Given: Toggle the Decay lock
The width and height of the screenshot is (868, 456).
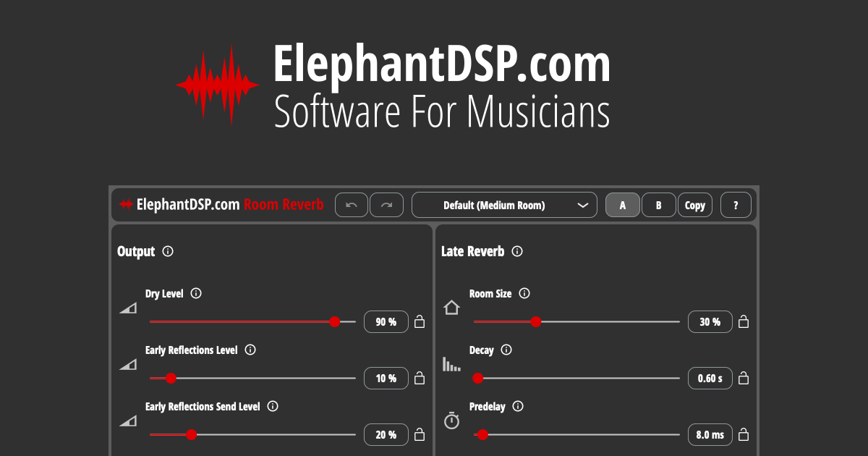Looking at the screenshot, I should click(x=744, y=378).
